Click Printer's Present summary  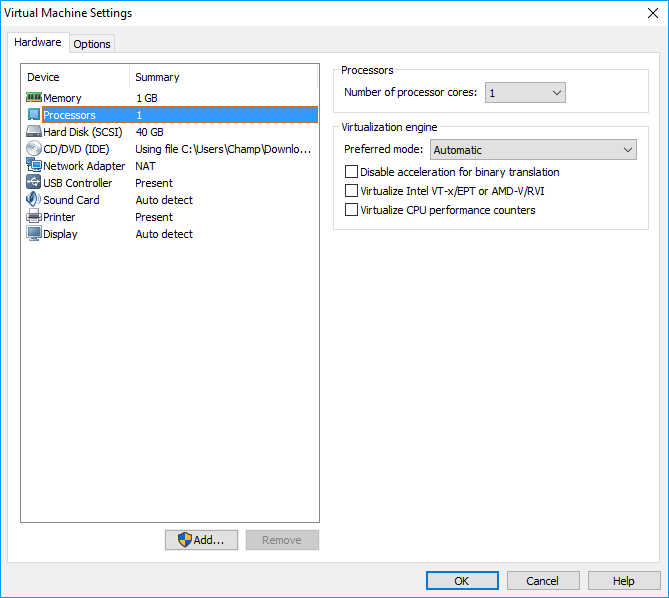pyautogui.click(x=154, y=217)
